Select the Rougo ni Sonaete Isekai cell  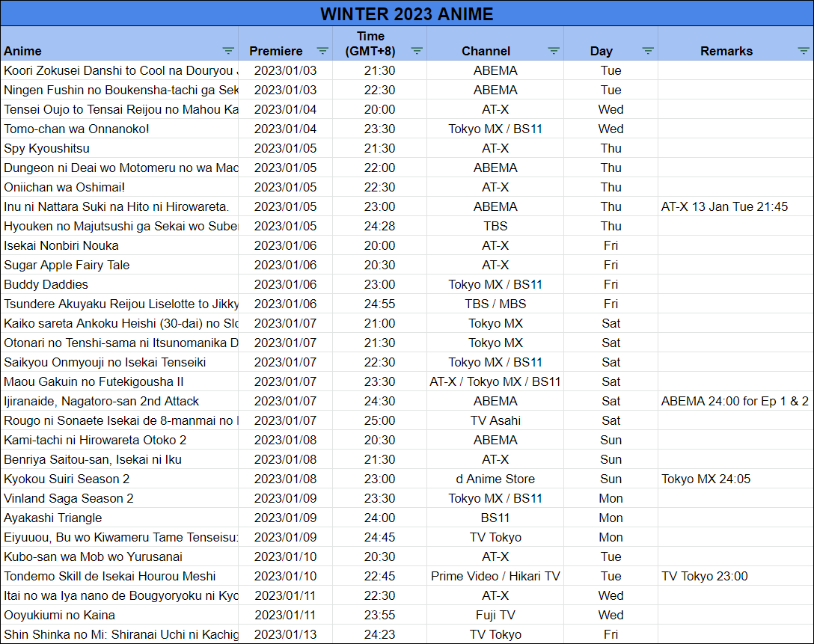click(x=120, y=421)
